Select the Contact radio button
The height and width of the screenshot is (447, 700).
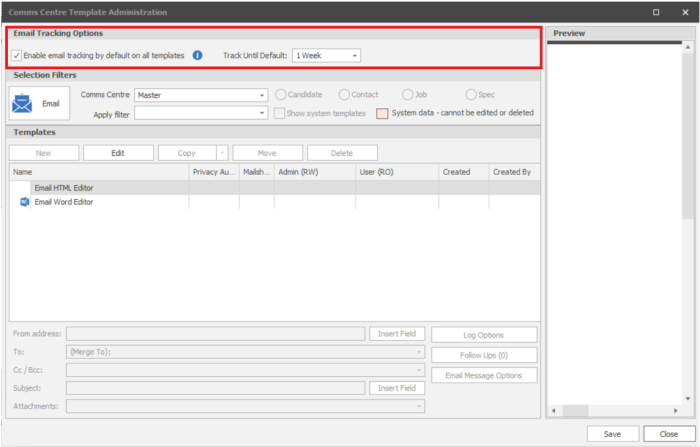344,95
